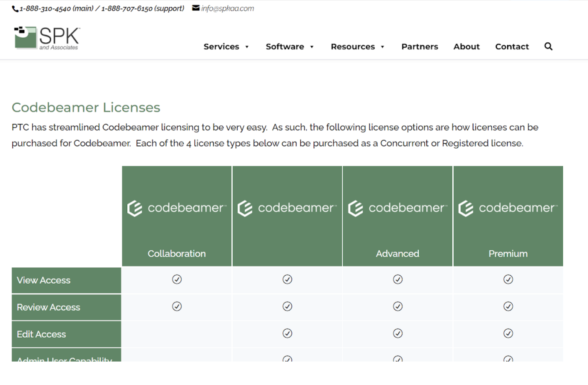Click the codebeamer logo above Collaboration
The image size is (588, 385).
pyautogui.click(x=176, y=208)
